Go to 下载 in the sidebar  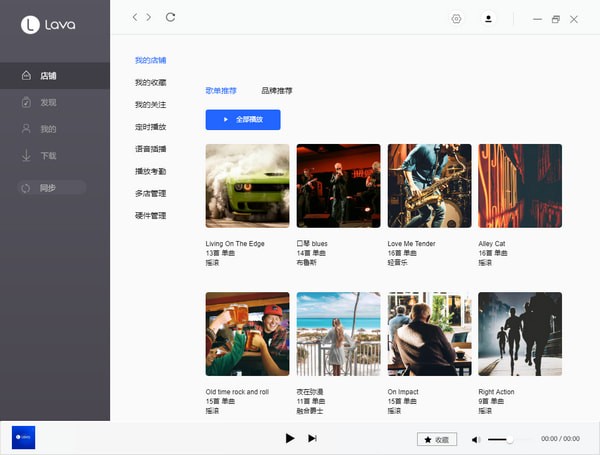[x=48, y=155]
